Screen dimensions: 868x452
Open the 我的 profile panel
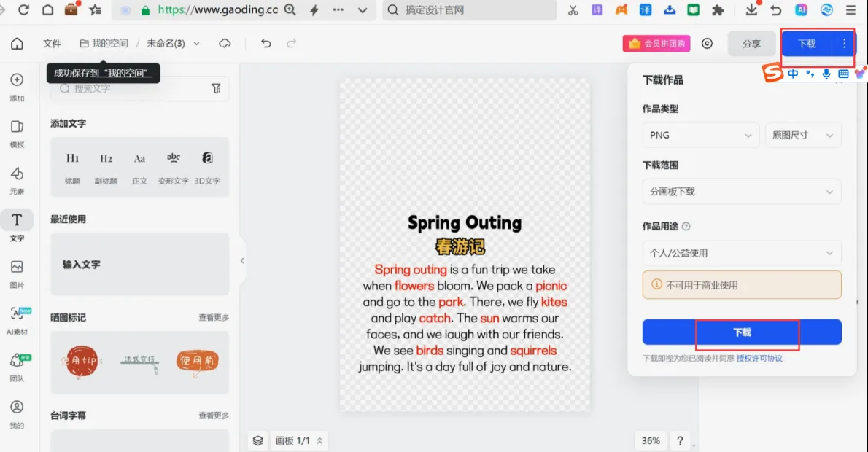tap(18, 414)
